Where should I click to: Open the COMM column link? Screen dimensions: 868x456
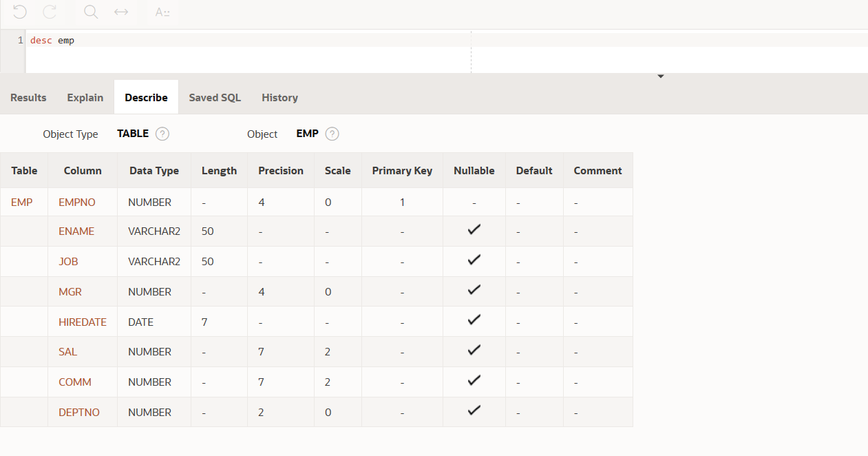coord(74,382)
